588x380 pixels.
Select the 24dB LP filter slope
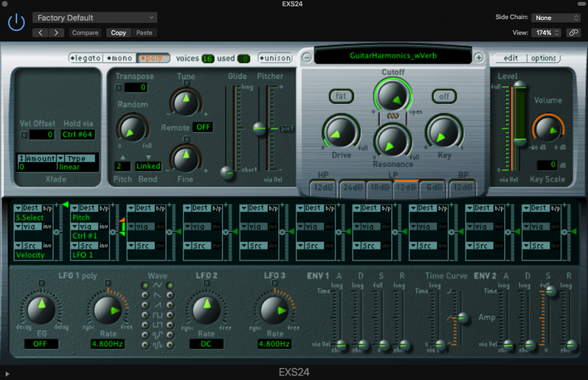click(352, 187)
